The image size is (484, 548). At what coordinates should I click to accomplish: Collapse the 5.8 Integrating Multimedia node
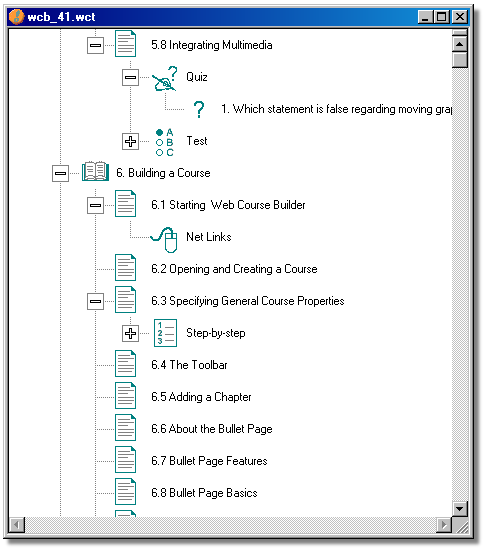[x=95, y=45]
